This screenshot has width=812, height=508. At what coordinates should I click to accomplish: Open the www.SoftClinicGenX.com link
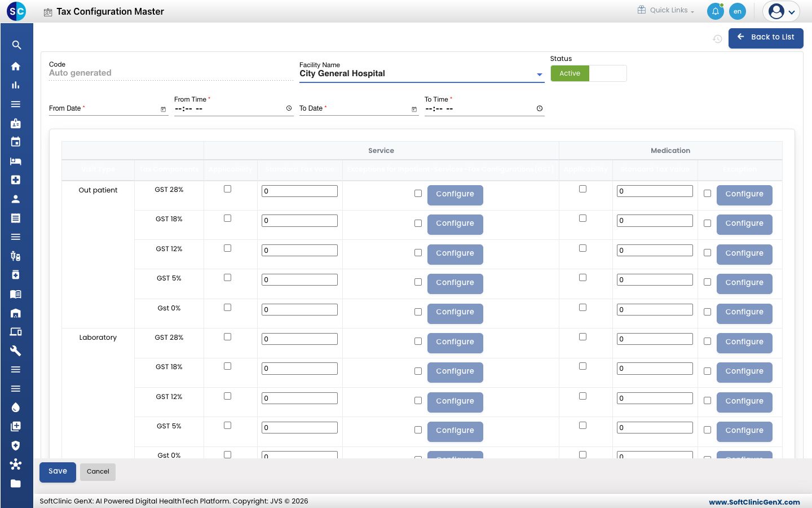point(754,502)
